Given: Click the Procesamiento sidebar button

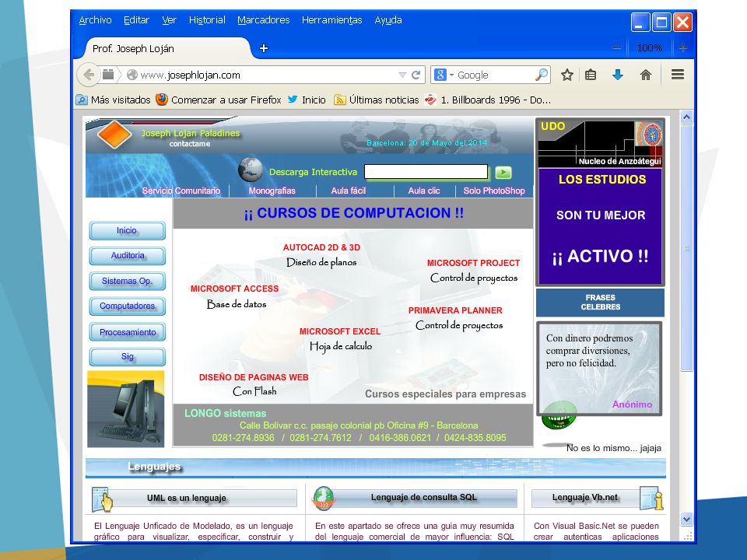Looking at the screenshot, I should tap(127, 332).
